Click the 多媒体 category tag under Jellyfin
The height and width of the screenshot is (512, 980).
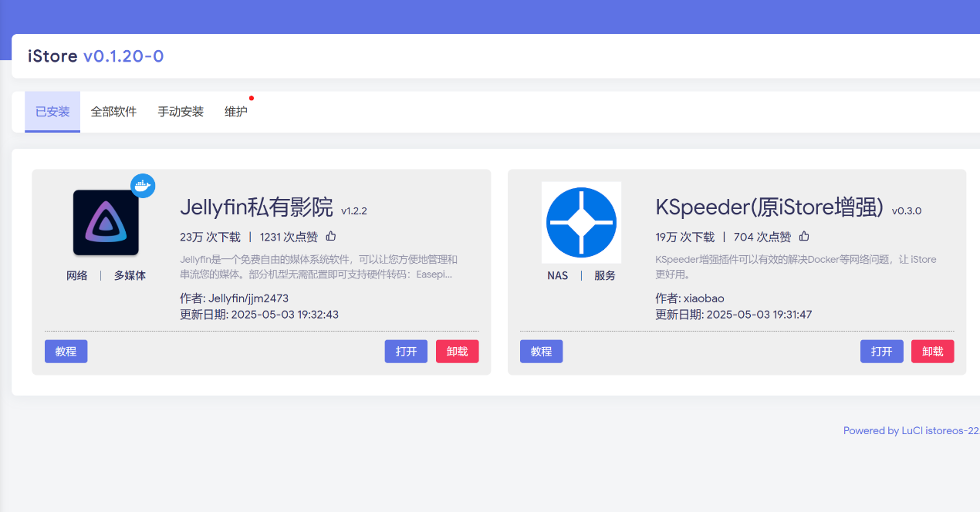[130, 275]
